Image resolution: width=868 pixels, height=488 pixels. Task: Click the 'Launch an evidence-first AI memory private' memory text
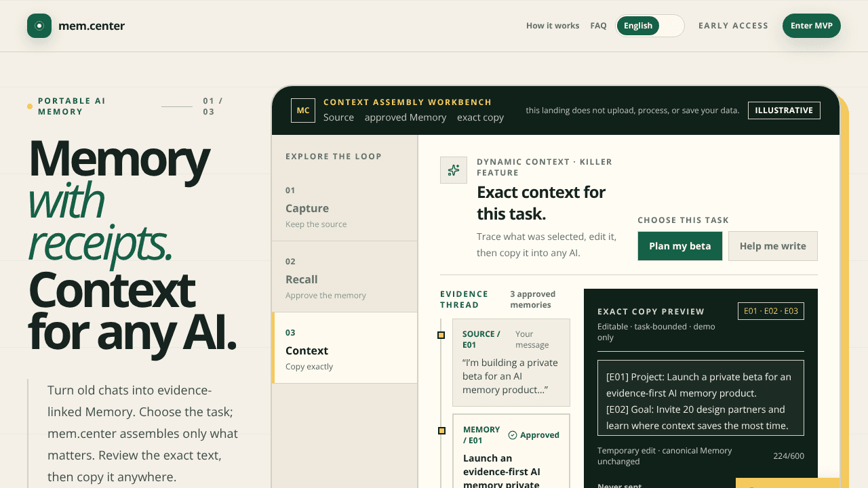[x=502, y=472]
